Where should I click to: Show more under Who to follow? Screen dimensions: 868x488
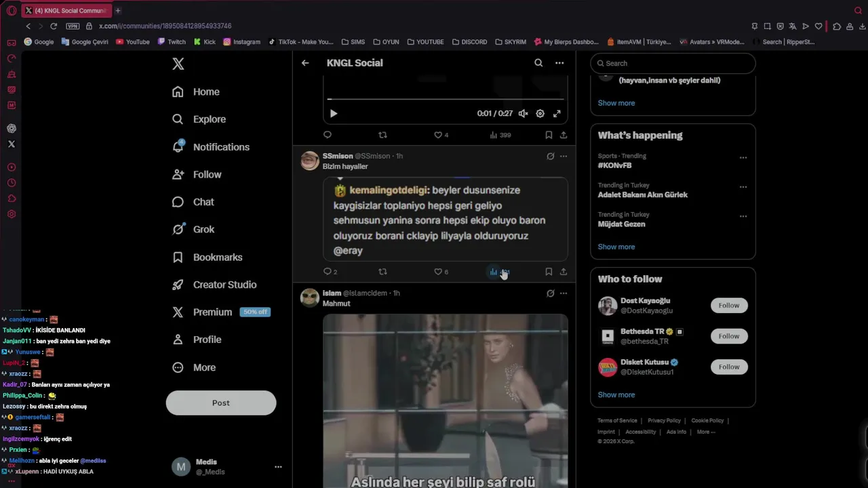tap(616, 394)
